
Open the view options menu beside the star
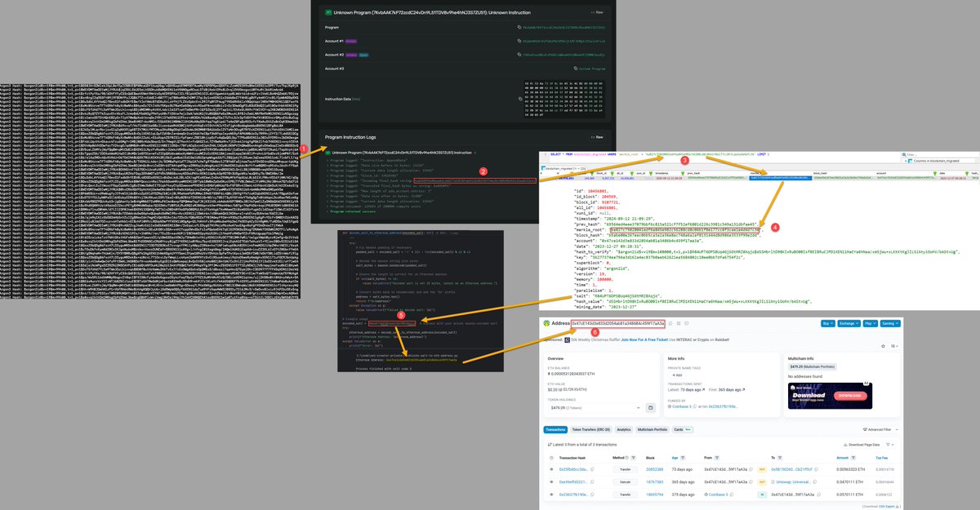(894, 346)
